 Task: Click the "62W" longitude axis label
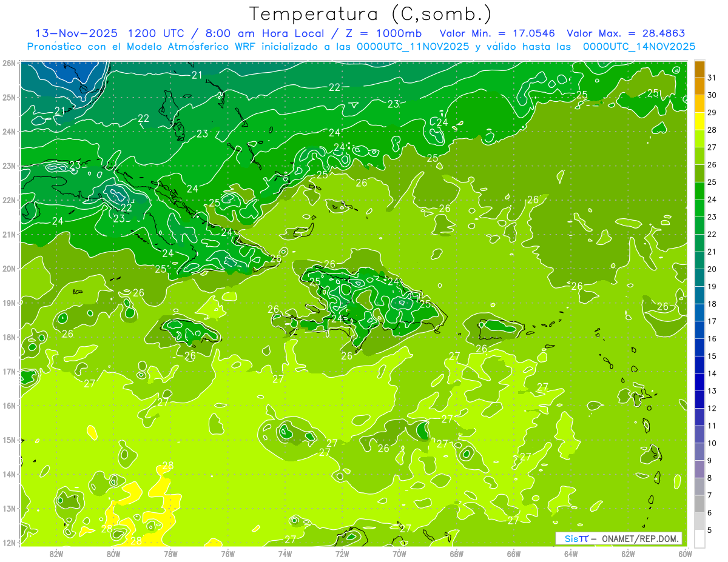coord(628,554)
